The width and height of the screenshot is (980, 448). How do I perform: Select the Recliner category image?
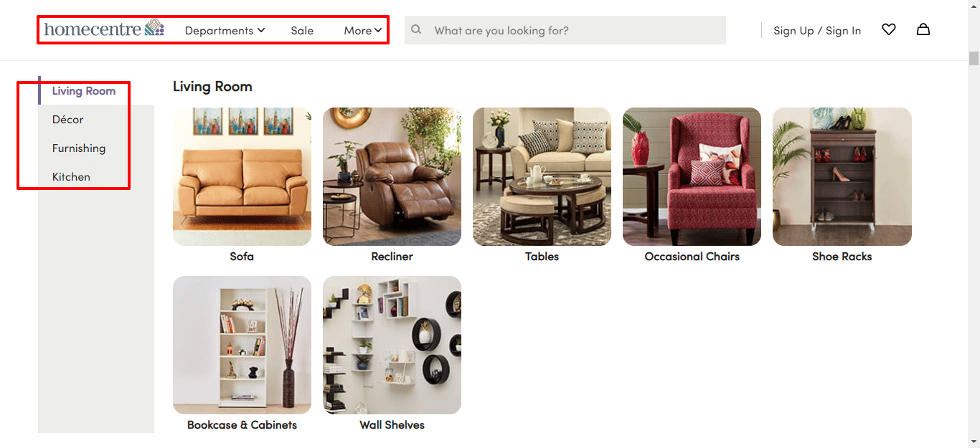[392, 176]
